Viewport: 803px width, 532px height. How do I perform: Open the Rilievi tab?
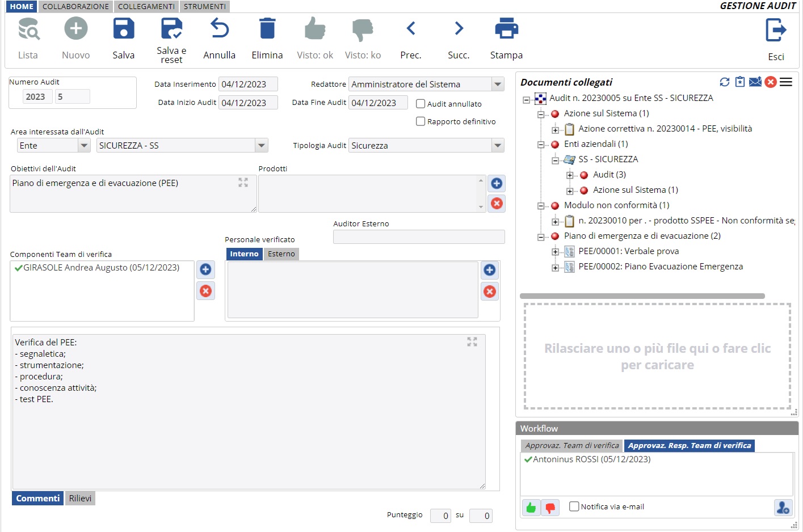80,498
